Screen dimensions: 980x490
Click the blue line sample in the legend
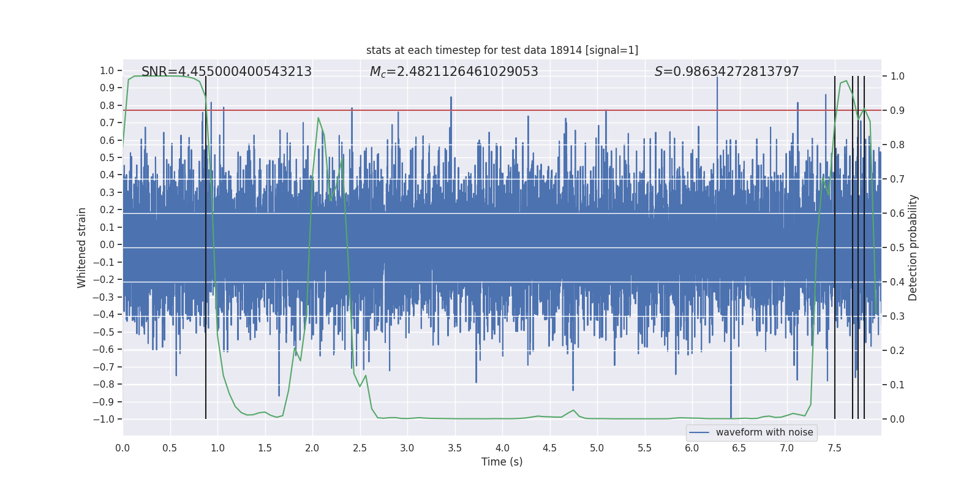click(699, 432)
